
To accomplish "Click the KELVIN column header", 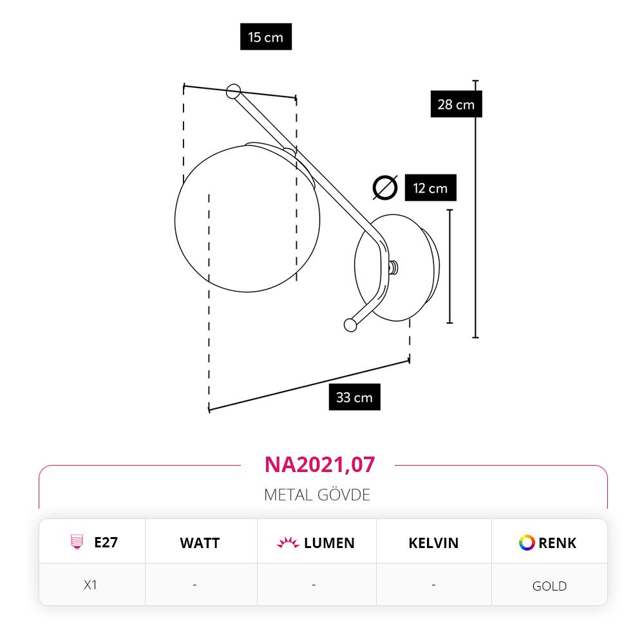I will (x=433, y=543).
